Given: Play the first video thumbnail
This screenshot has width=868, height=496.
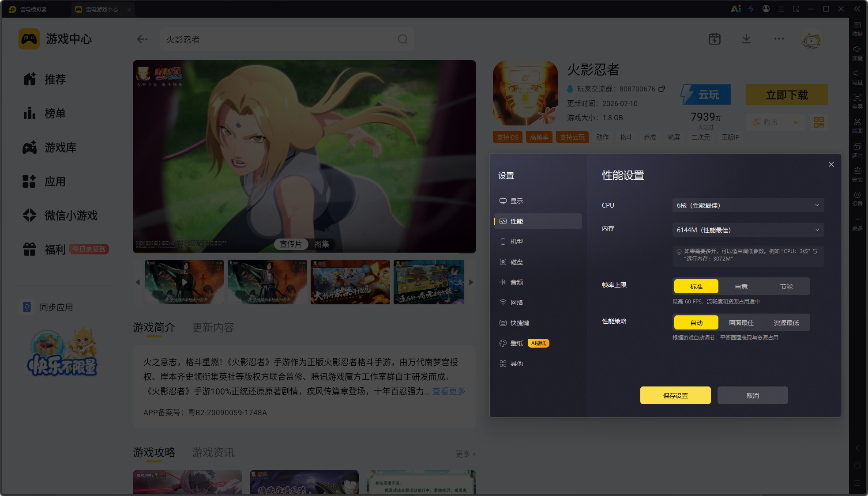Looking at the screenshot, I should (184, 282).
